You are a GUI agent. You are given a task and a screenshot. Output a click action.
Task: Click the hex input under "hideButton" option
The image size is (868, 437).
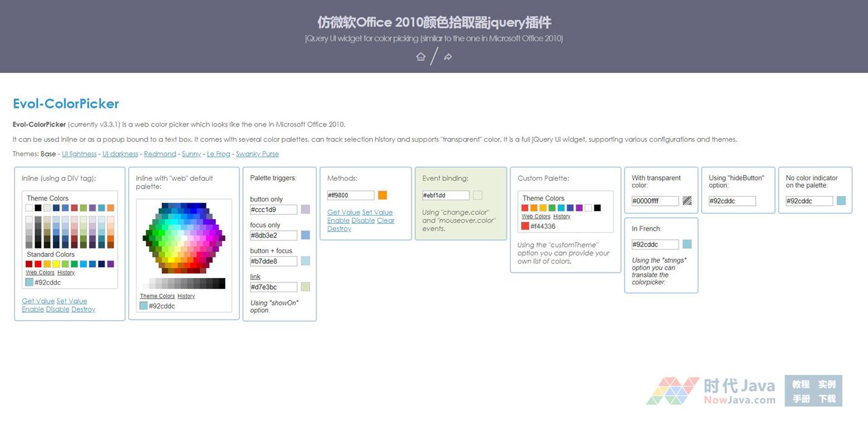click(x=732, y=201)
